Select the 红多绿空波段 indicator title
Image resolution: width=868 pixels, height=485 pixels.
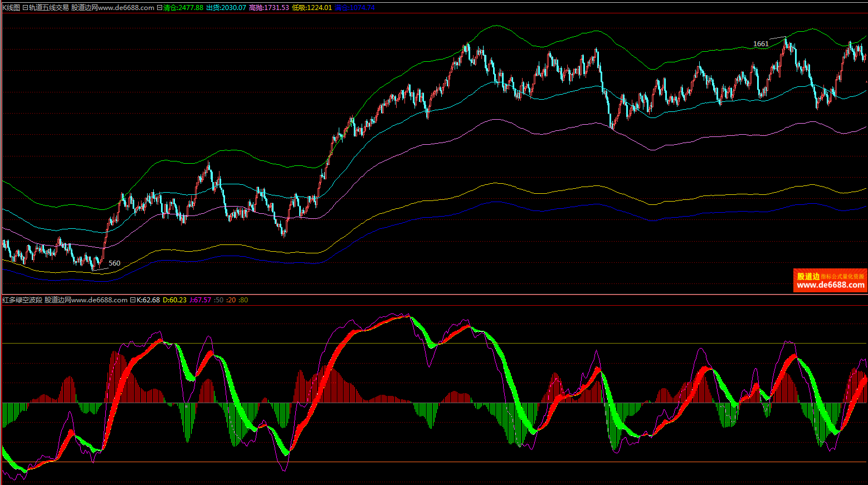tap(22, 300)
